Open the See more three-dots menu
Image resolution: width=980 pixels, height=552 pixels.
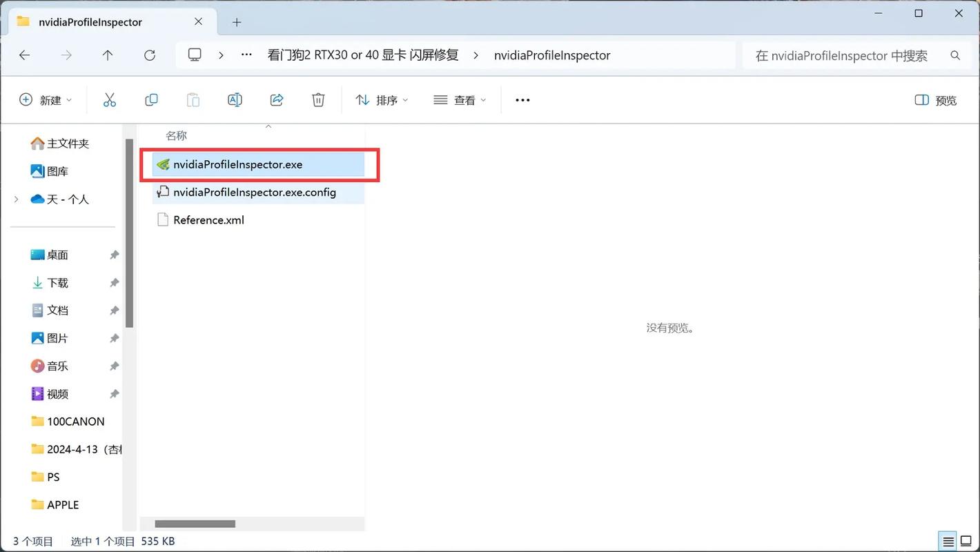click(x=522, y=100)
